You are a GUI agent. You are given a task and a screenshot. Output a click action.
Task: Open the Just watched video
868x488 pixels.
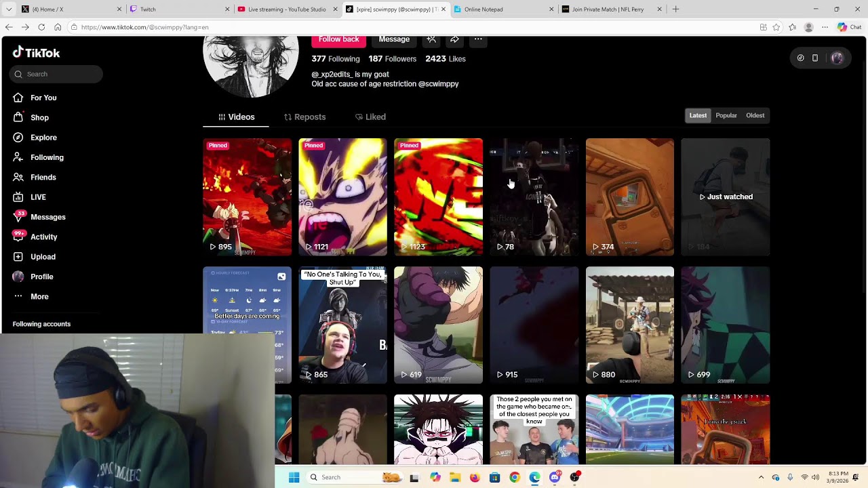726,197
